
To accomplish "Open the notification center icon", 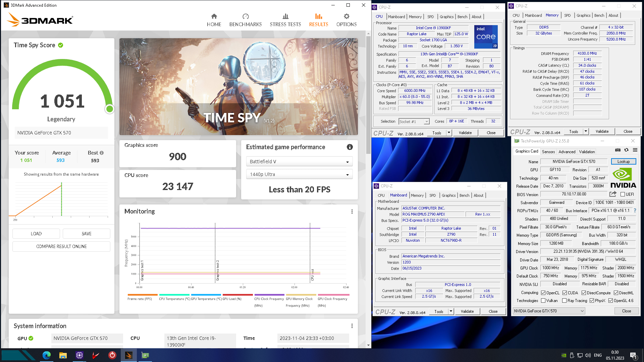I will click(633, 355).
